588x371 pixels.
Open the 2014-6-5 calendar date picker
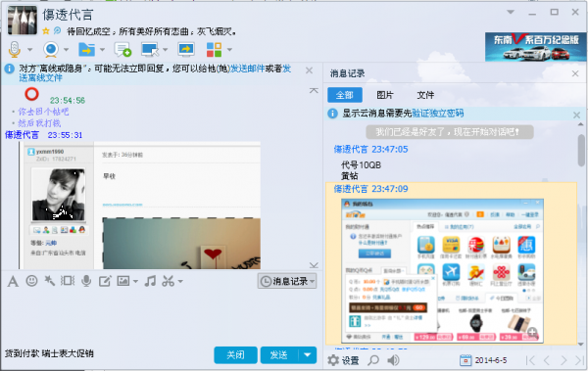[x=483, y=360]
